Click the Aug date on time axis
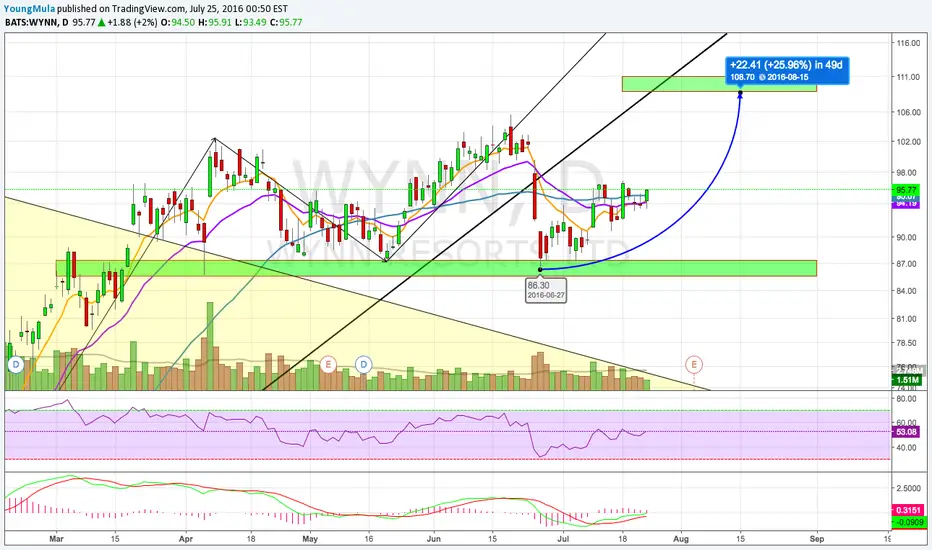 point(681,539)
